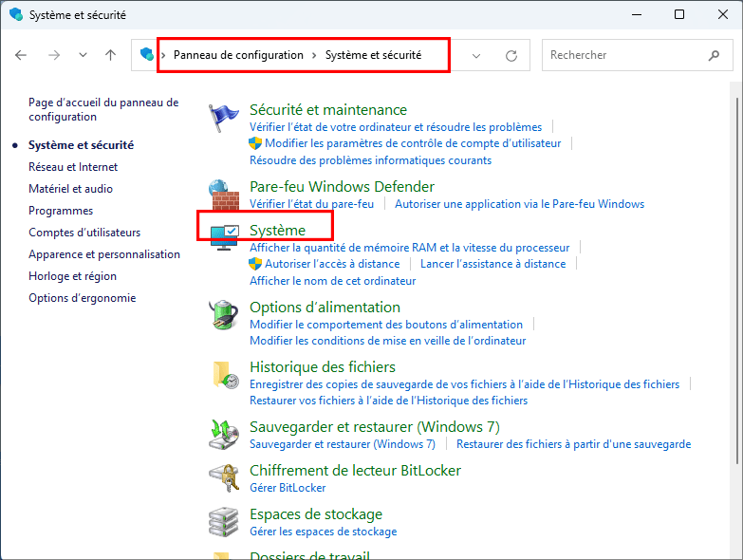This screenshot has width=743, height=560.
Task: Go up one level with up arrow
Action: 110,55
